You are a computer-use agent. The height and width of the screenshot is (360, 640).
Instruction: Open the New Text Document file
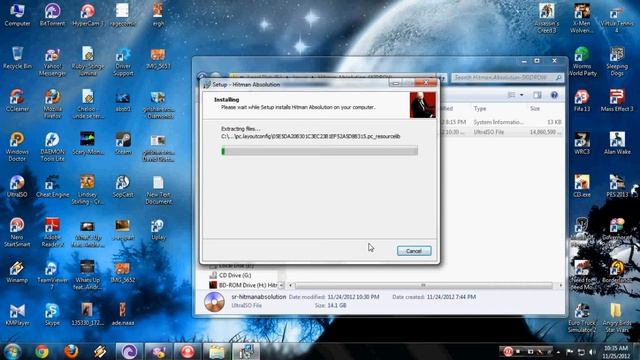158,190
